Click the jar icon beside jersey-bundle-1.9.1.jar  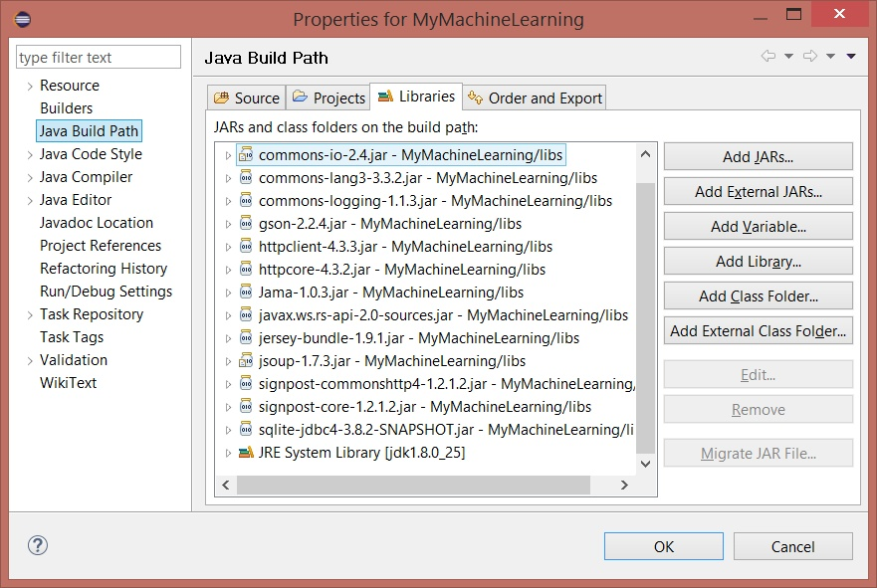pyautogui.click(x=246, y=338)
